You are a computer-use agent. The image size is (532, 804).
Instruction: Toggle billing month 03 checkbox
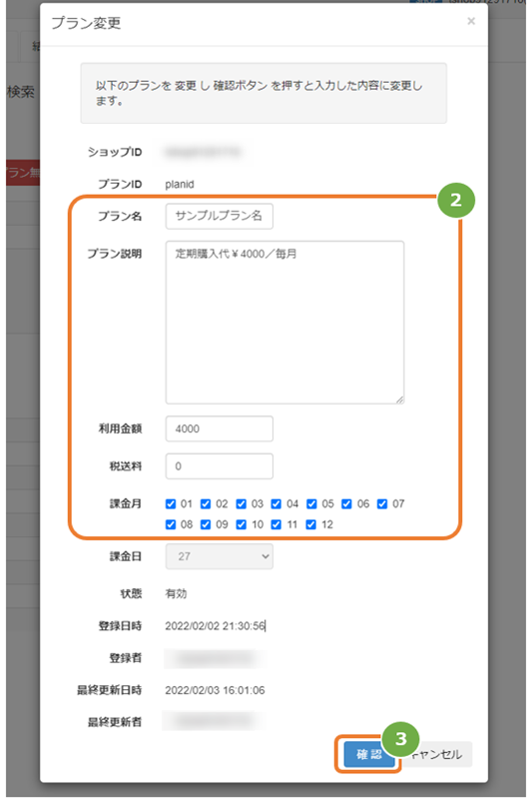pyautogui.click(x=241, y=504)
